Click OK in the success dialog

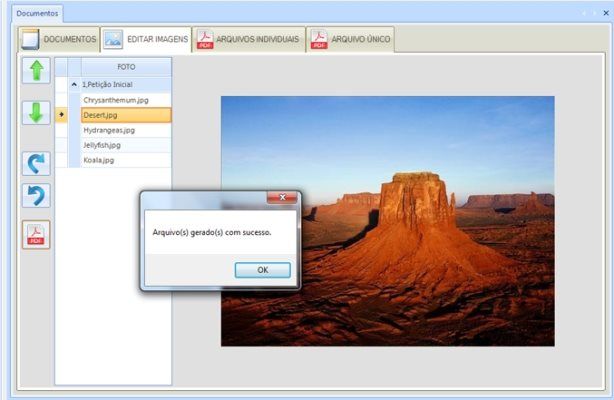click(263, 270)
